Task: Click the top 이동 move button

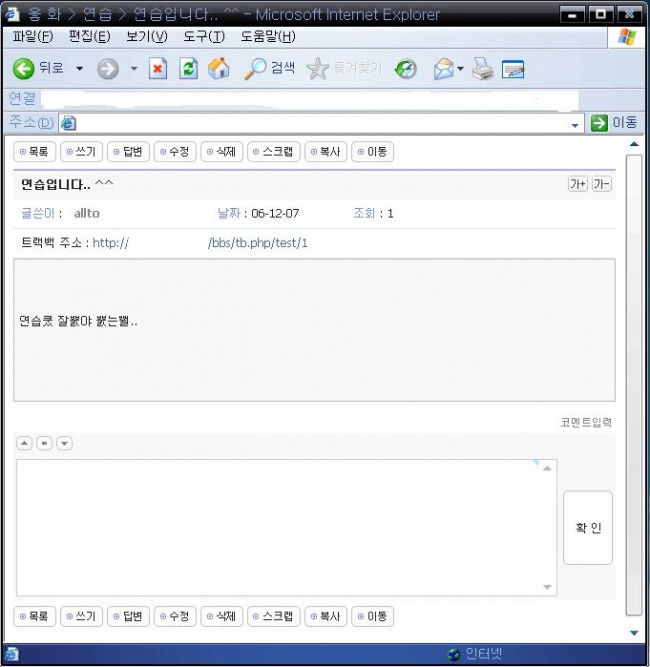Action: pos(373,152)
